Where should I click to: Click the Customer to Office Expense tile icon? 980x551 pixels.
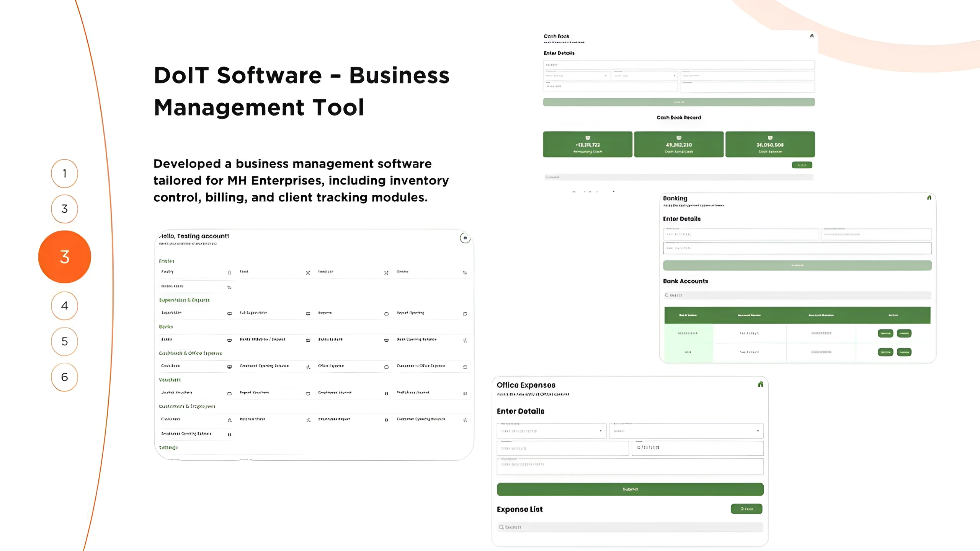[x=465, y=367]
